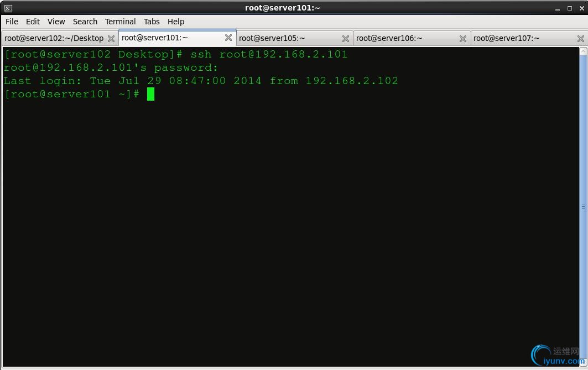Screen dimensions: 588x370
Task: Close the terminal window
Action: 581,8
